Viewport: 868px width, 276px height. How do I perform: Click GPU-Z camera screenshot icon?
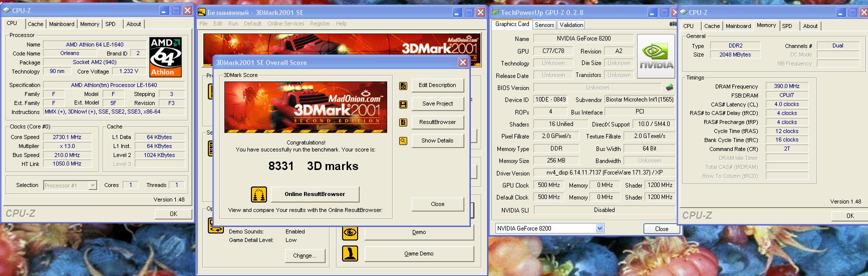673,24
